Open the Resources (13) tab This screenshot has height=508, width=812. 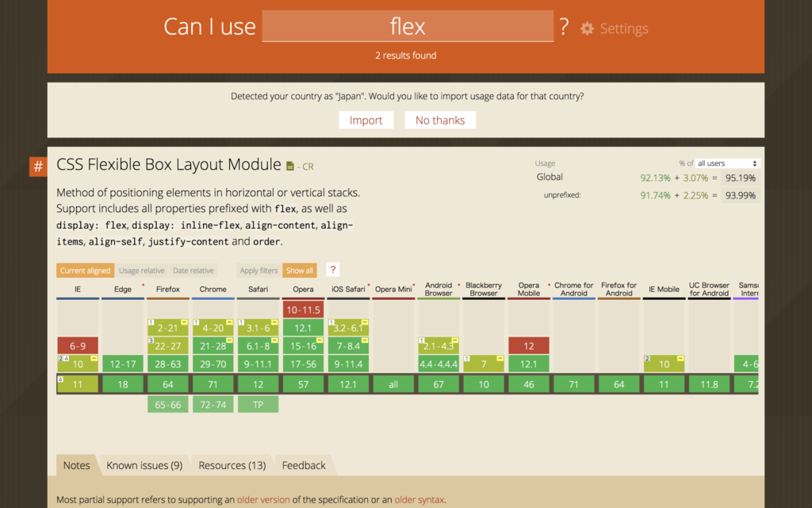point(232,465)
